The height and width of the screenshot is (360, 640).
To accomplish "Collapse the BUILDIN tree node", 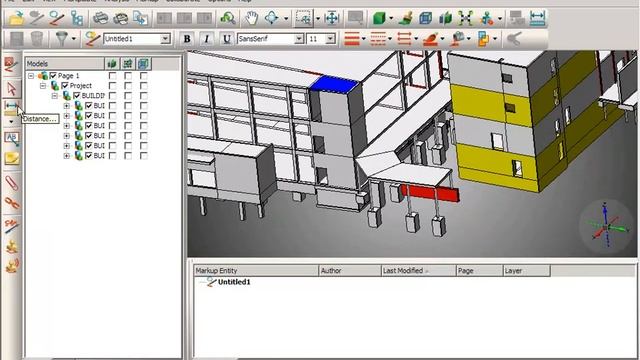I will [55, 96].
